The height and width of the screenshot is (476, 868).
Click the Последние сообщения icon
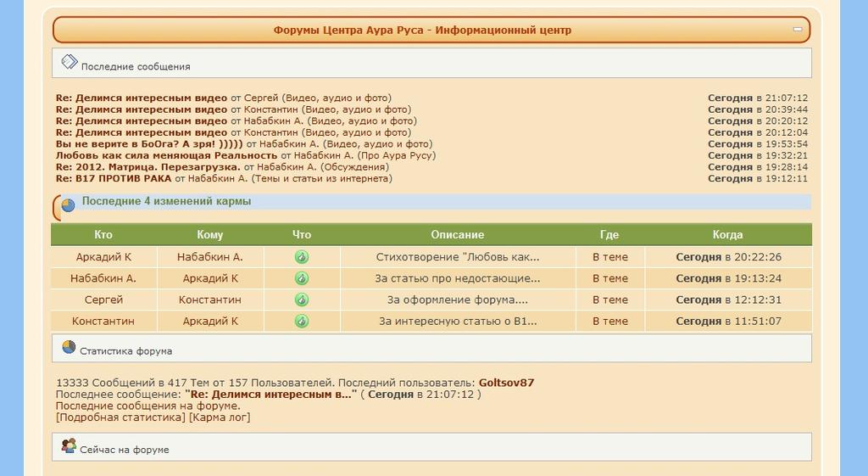click(x=70, y=64)
